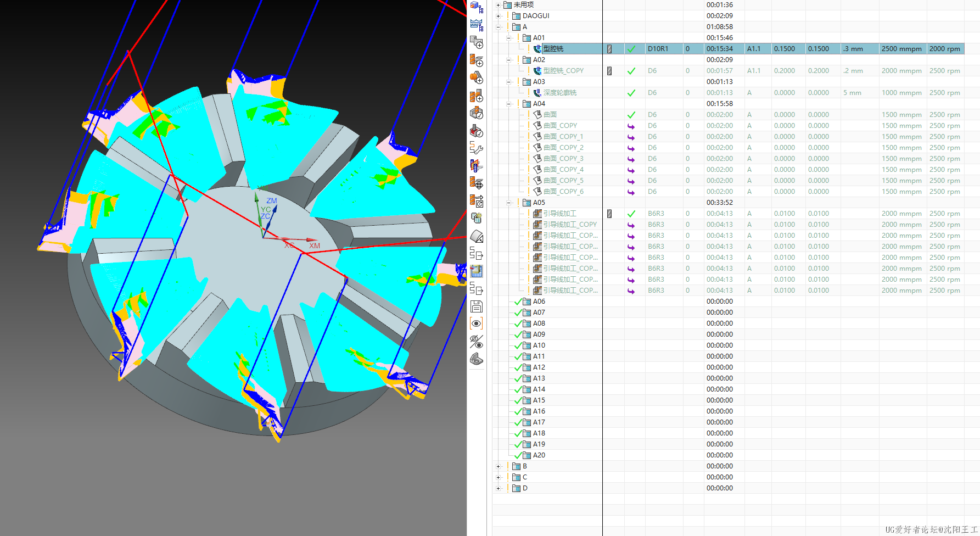Expand the DAOGUI program group

click(x=498, y=16)
